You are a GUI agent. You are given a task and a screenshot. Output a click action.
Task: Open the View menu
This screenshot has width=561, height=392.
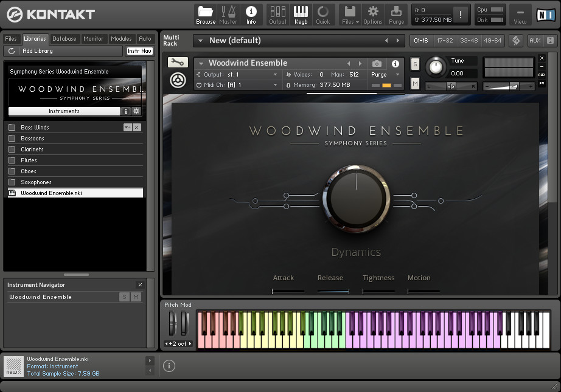[520, 15]
